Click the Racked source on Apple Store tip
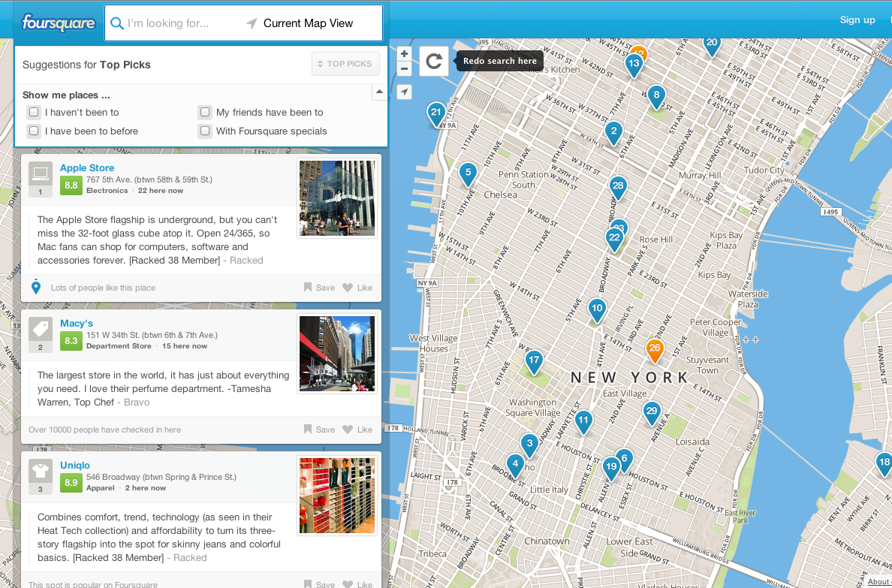Image resolution: width=892 pixels, height=588 pixels. pyautogui.click(x=246, y=260)
